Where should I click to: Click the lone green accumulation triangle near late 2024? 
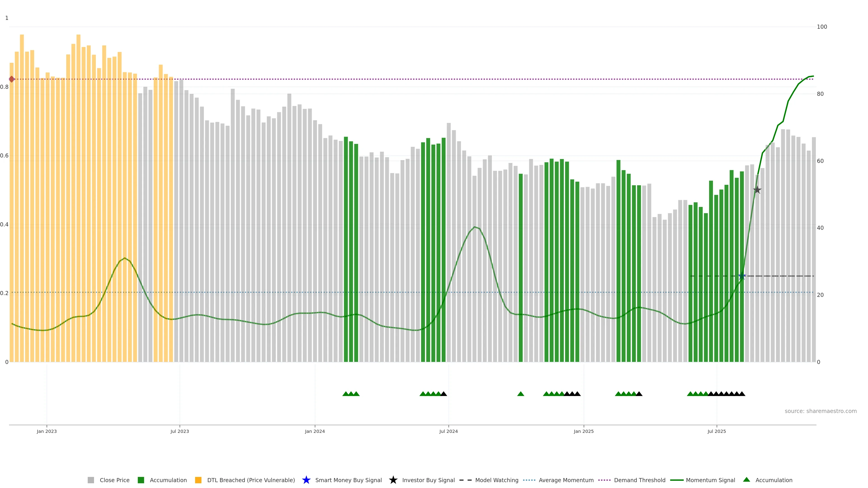(x=521, y=394)
